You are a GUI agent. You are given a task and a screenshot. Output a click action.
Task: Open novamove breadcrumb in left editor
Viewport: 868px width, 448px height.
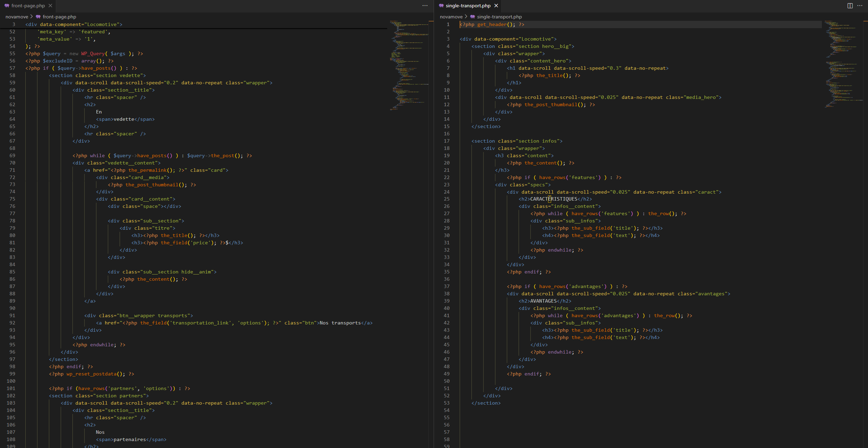tap(17, 17)
